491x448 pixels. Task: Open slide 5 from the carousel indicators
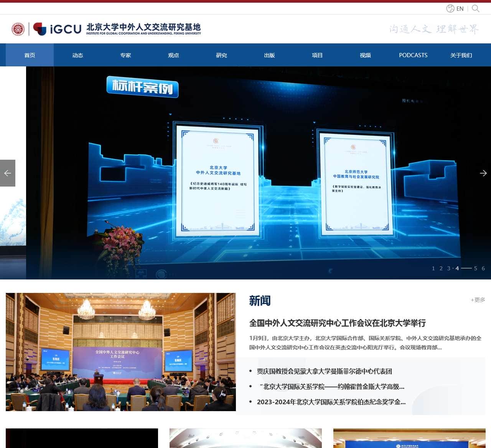pyautogui.click(x=476, y=269)
